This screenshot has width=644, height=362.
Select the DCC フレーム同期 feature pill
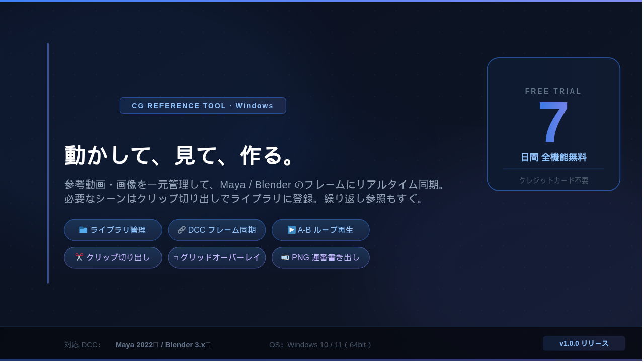pos(217,230)
